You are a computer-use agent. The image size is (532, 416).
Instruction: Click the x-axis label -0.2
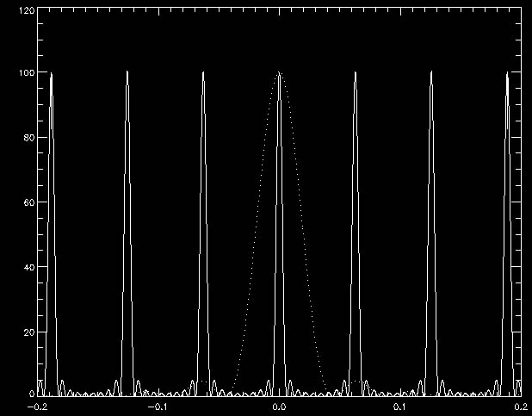pos(37,407)
